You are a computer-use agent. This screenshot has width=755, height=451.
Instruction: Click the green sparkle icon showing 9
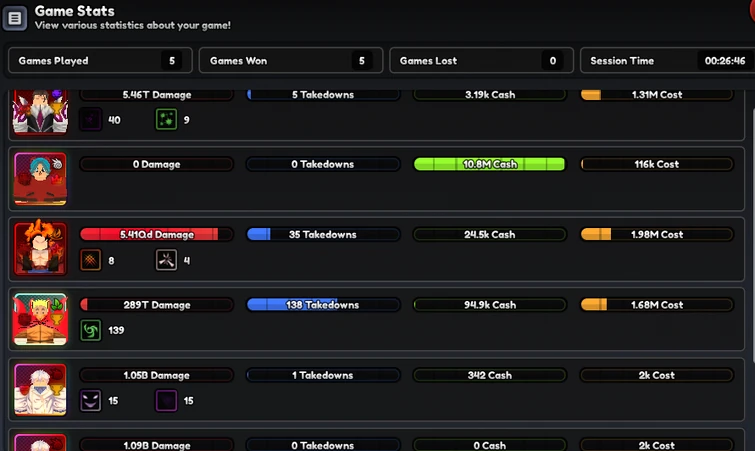click(x=166, y=119)
